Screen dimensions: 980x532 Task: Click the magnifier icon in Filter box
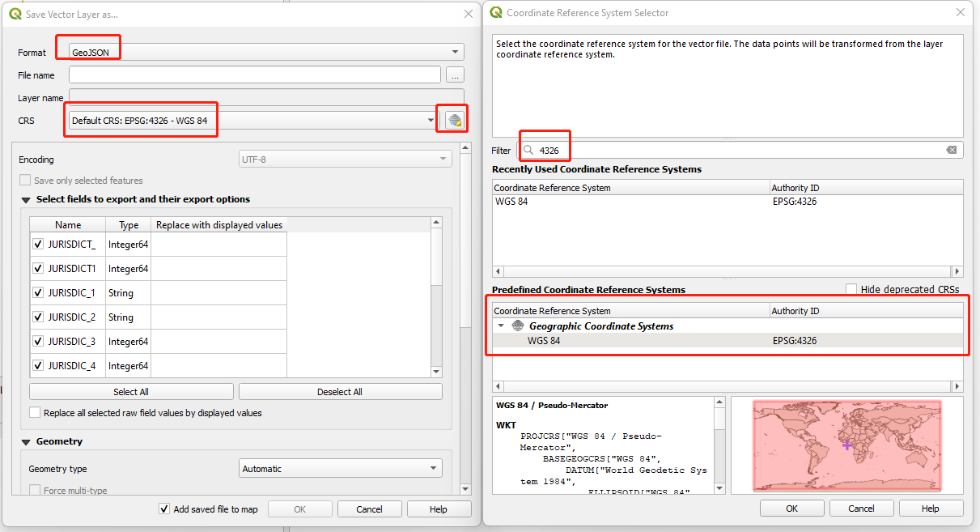[528, 150]
